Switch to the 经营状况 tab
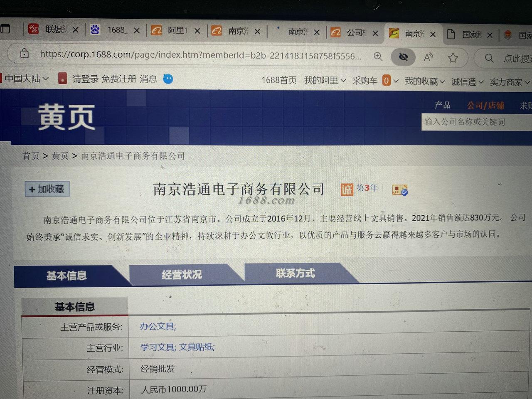This screenshot has height=399, width=532. [x=182, y=274]
